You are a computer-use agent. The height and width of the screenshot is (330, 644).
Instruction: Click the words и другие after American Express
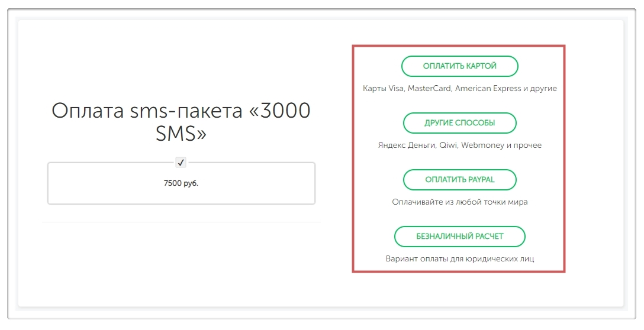pos(540,89)
